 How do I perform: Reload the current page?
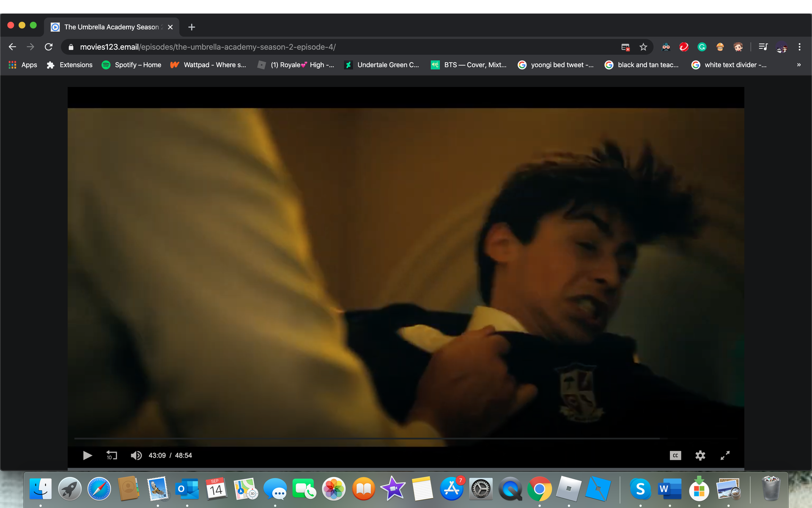49,47
